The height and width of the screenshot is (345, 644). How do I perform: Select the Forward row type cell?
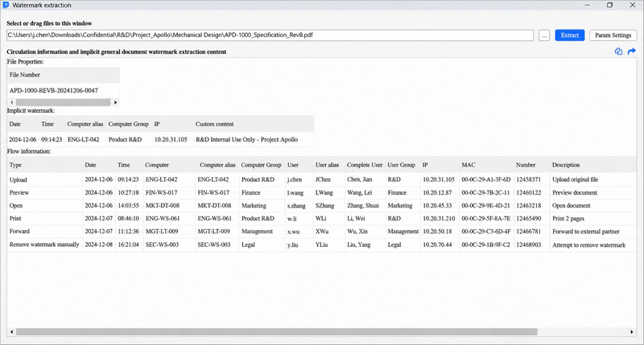pyautogui.click(x=19, y=232)
